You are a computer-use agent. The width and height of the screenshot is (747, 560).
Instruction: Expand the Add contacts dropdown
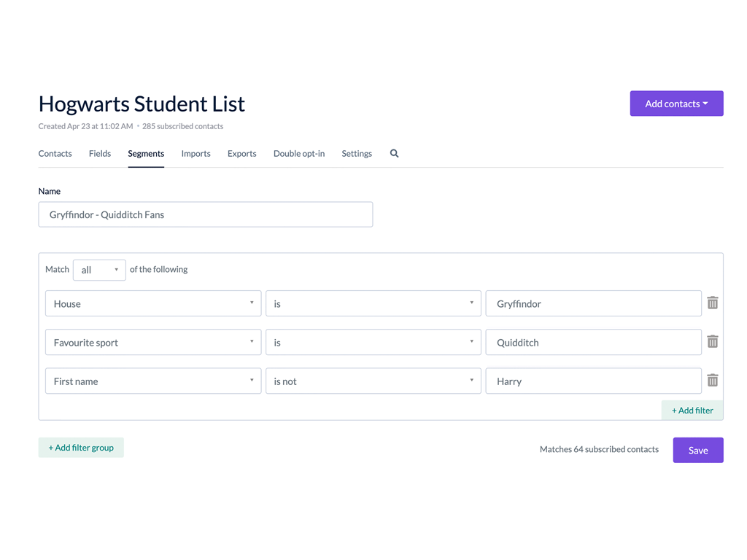click(x=676, y=103)
